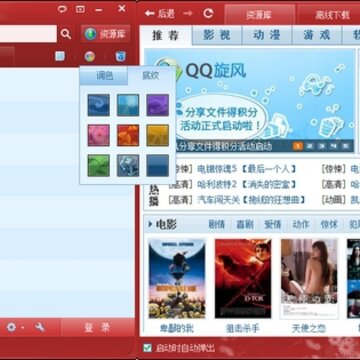The height and width of the screenshot is (360, 360).
Task: Click the mini-window mode icon in title bar
Action: [80, 9]
